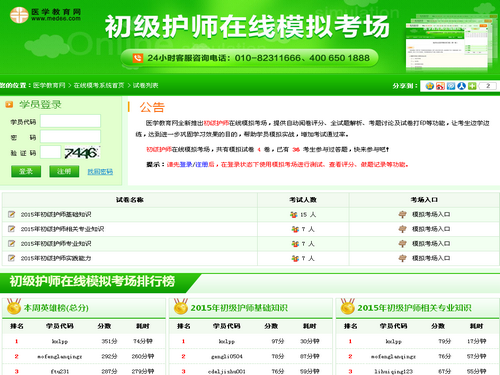Focus the 密码 password field

(70, 137)
